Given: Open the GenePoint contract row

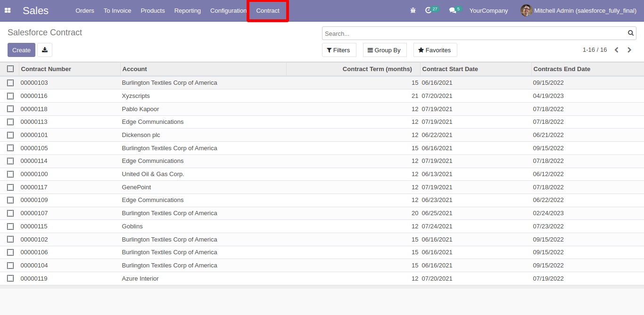Looking at the screenshot, I should pos(322,187).
